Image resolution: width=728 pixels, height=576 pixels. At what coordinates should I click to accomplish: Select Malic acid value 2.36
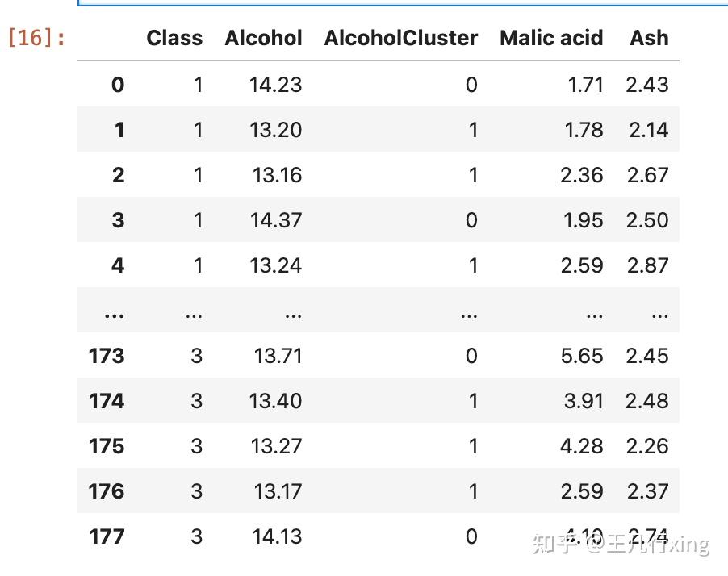click(581, 175)
